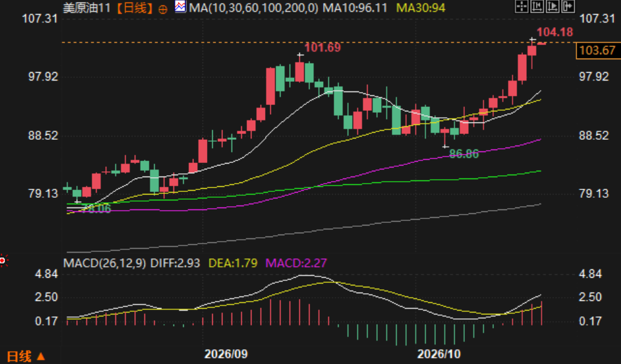Click the orange circled-plus icon beside 【日线】
This screenshot has width=621, height=364.
(x=163, y=9)
